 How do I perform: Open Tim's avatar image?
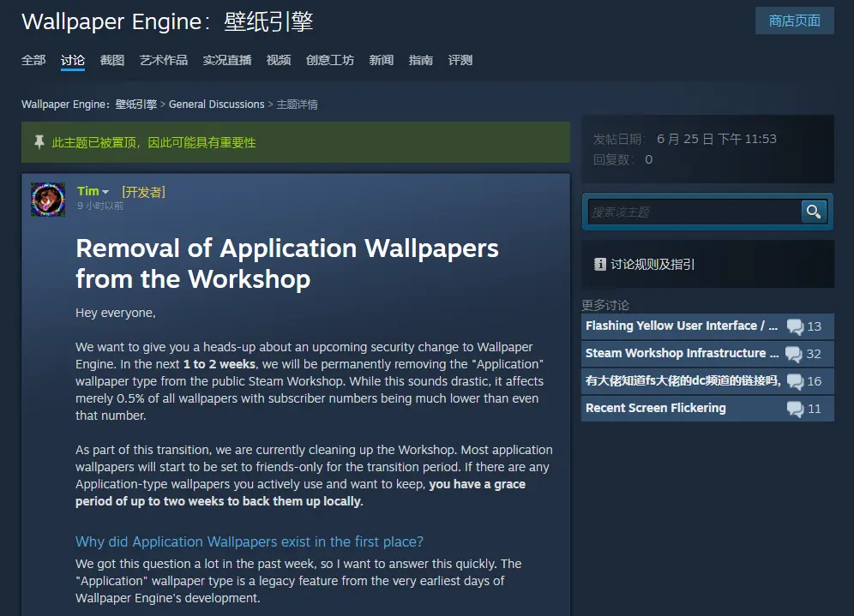(48, 200)
